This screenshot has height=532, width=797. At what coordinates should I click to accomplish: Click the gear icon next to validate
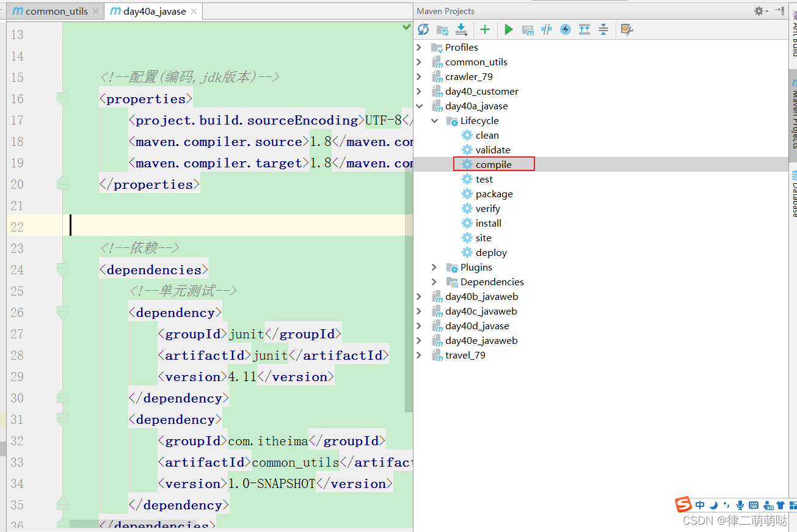(x=467, y=150)
